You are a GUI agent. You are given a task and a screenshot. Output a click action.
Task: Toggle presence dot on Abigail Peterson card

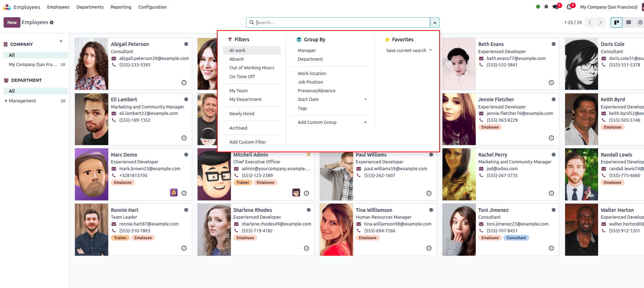pos(186,44)
